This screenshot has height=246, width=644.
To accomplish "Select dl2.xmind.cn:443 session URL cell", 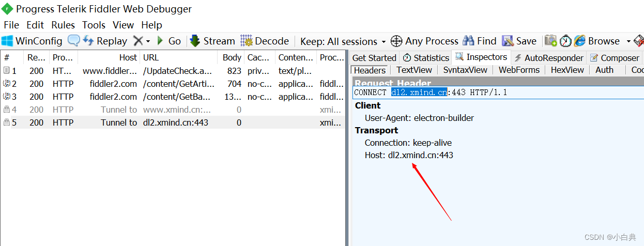I will coord(175,122).
